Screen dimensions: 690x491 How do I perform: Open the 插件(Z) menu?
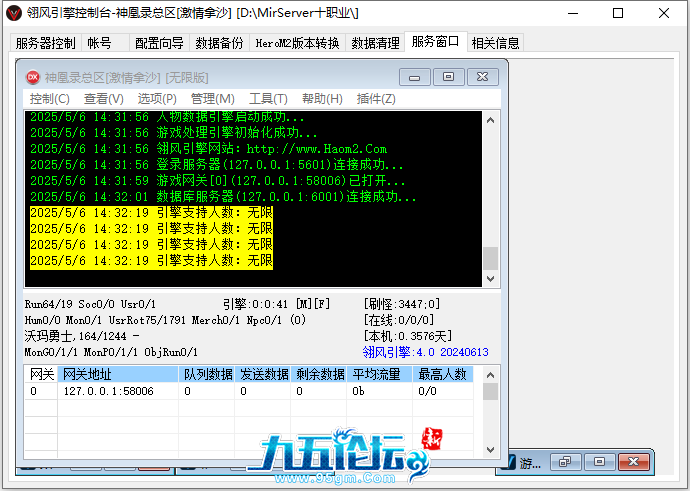(376, 99)
